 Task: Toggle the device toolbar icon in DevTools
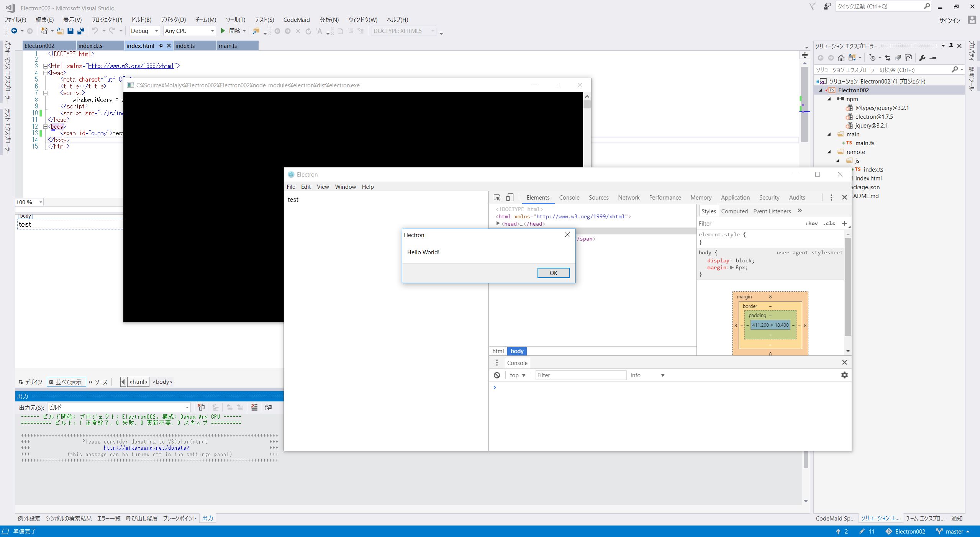pos(510,198)
